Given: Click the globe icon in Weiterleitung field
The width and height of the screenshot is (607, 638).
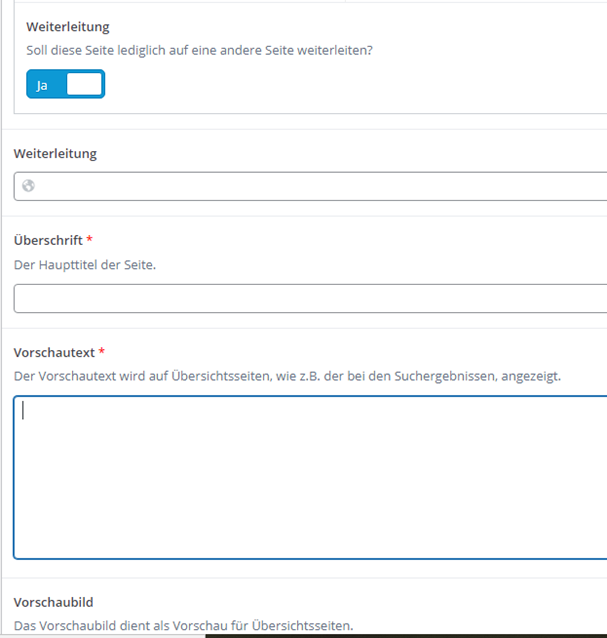Looking at the screenshot, I should [29, 186].
